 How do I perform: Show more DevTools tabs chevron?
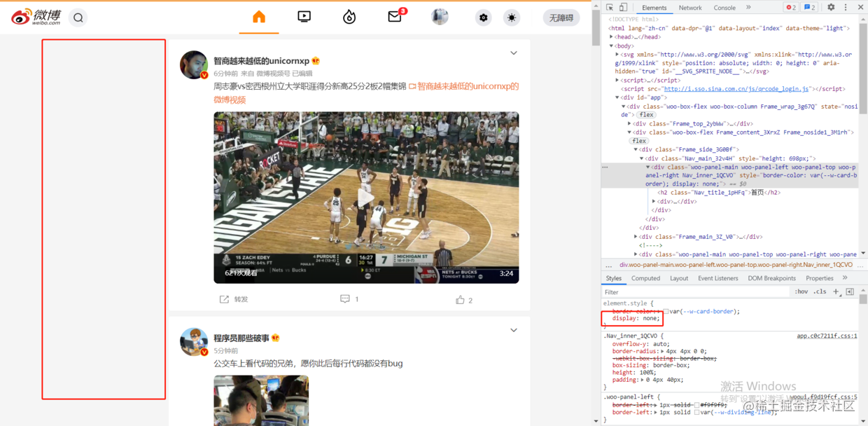coord(748,8)
